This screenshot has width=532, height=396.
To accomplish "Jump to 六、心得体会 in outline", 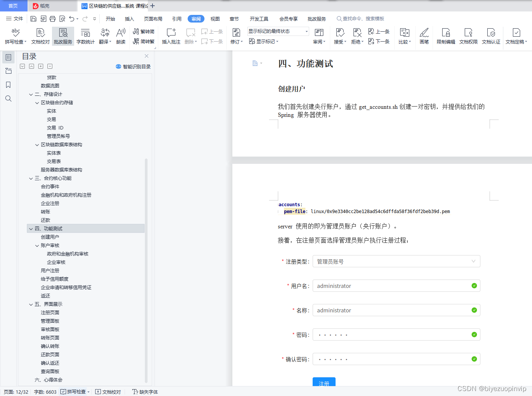I will 49,380.
